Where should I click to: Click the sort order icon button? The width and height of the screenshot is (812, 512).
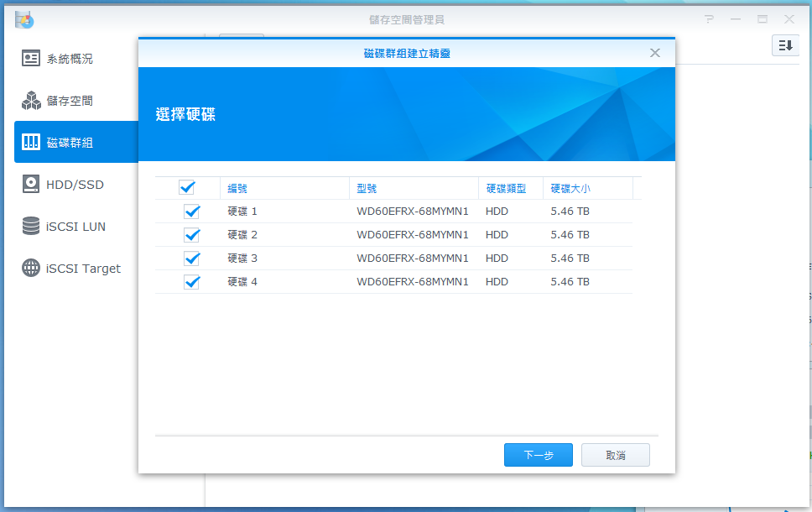click(x=786, y=45)
